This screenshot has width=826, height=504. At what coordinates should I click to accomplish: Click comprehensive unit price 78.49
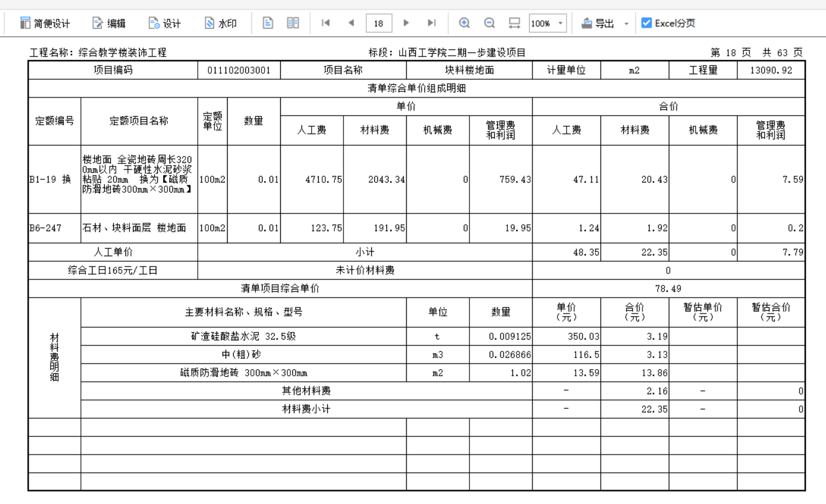click(x=668, y=289)
